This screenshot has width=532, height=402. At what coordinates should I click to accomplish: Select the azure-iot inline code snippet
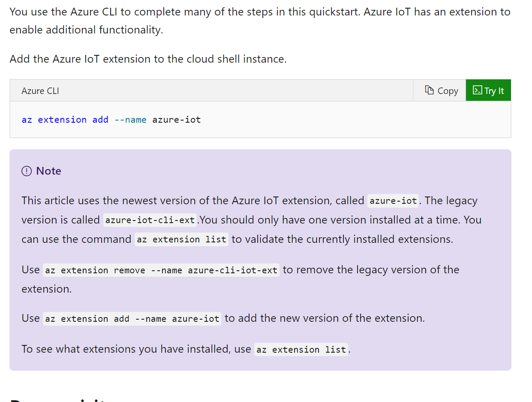[393, 201]
